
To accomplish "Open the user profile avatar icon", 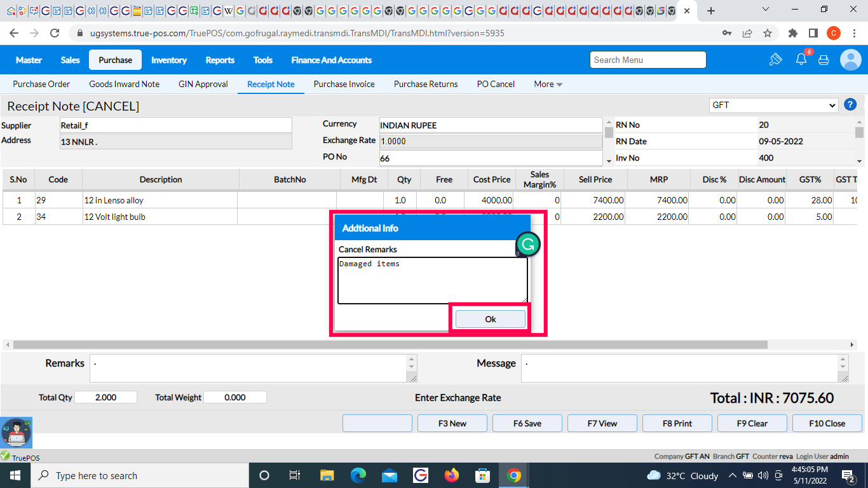I will tap(850, 60).
